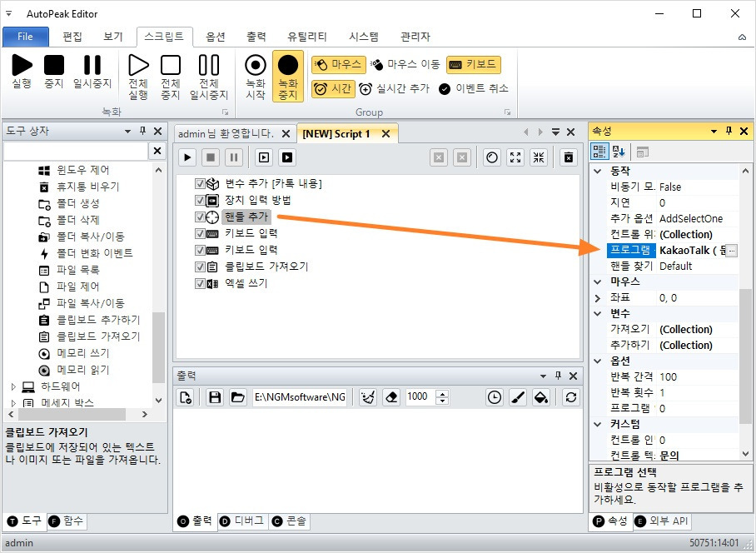
Task: Open the 보기 ribbon tab
Action: [x=113, y=37]
